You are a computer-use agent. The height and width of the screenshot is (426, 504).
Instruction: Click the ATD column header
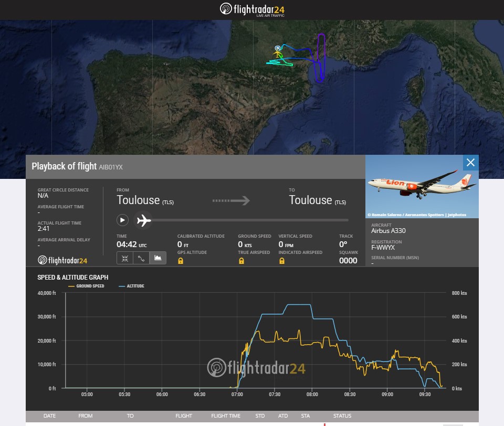283,416
